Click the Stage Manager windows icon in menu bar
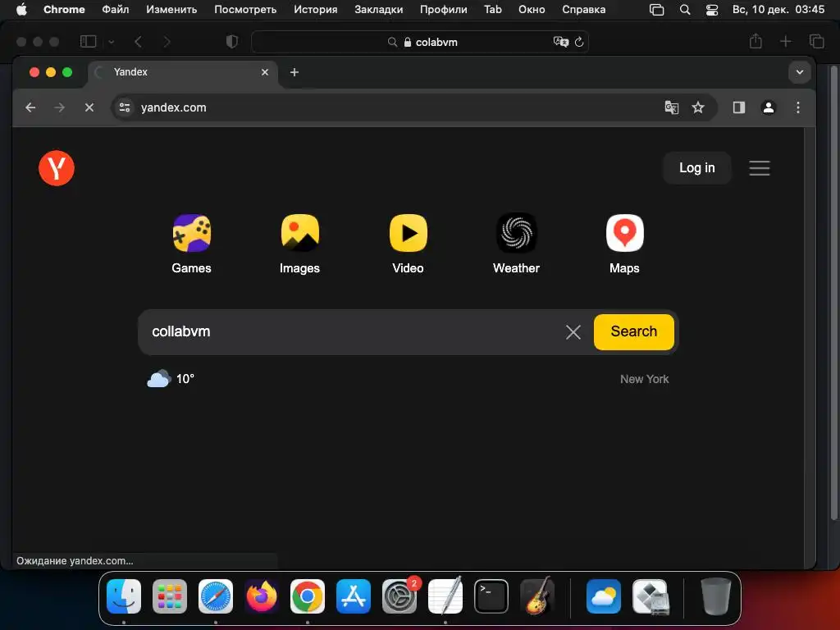Screen dimensions: 840x630 pyautogui.click(x=657, y=10)
